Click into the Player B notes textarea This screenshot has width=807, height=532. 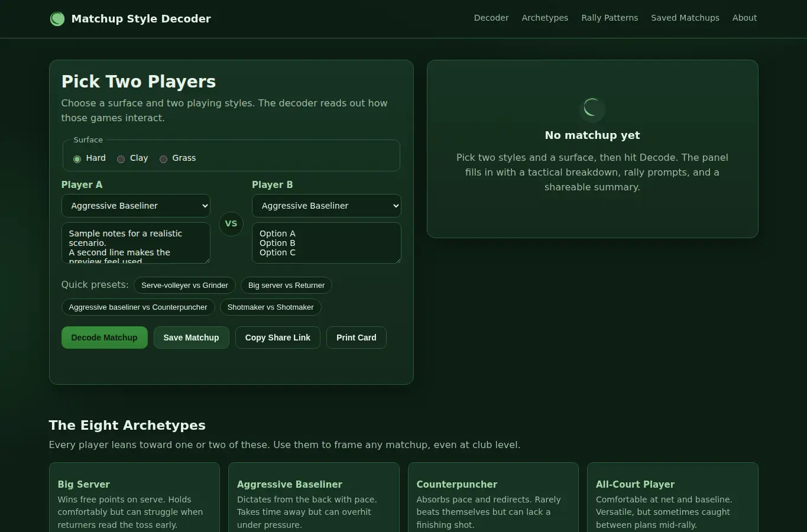(x=326, y=243)
